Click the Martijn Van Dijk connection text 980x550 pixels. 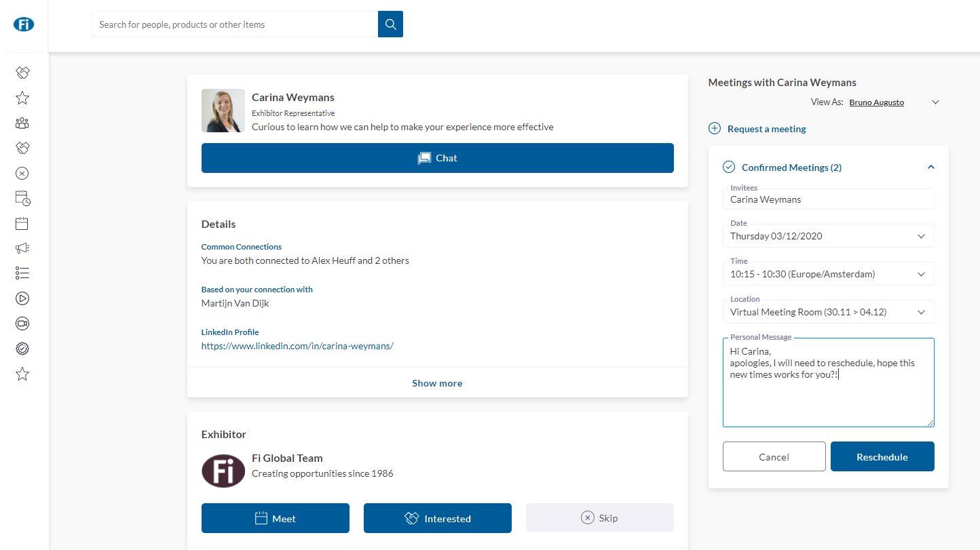click(235, 303)
